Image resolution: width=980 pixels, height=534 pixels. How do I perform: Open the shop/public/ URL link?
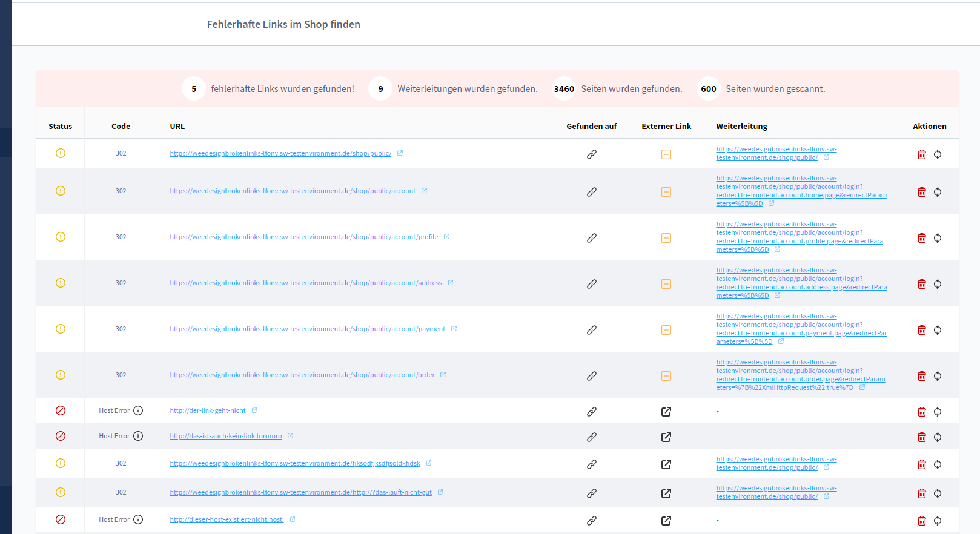280,153
